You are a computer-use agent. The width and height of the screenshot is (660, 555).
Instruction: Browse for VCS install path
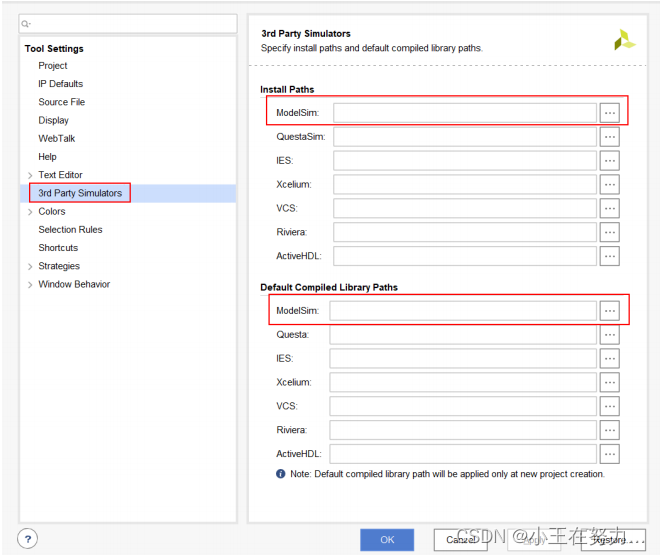pos(609,208)
